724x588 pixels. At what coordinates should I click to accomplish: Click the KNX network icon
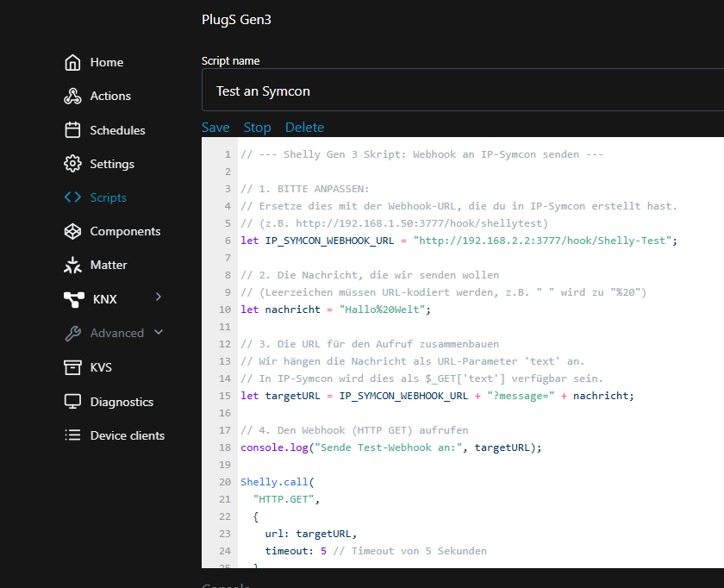pos(75,299)
